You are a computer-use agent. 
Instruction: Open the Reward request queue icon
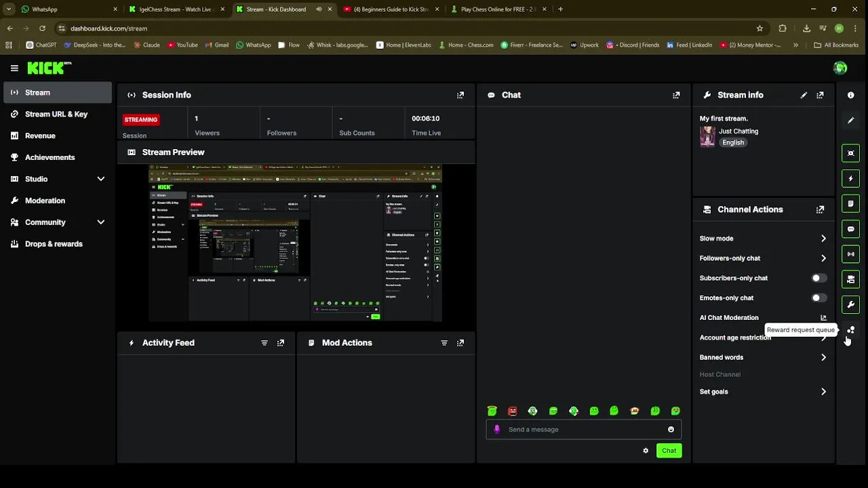(x=850, y=330)
